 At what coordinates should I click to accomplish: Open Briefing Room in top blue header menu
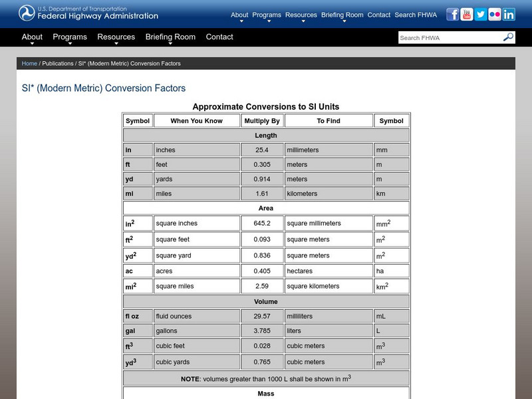pyautogui.click(x=342, y=15)
